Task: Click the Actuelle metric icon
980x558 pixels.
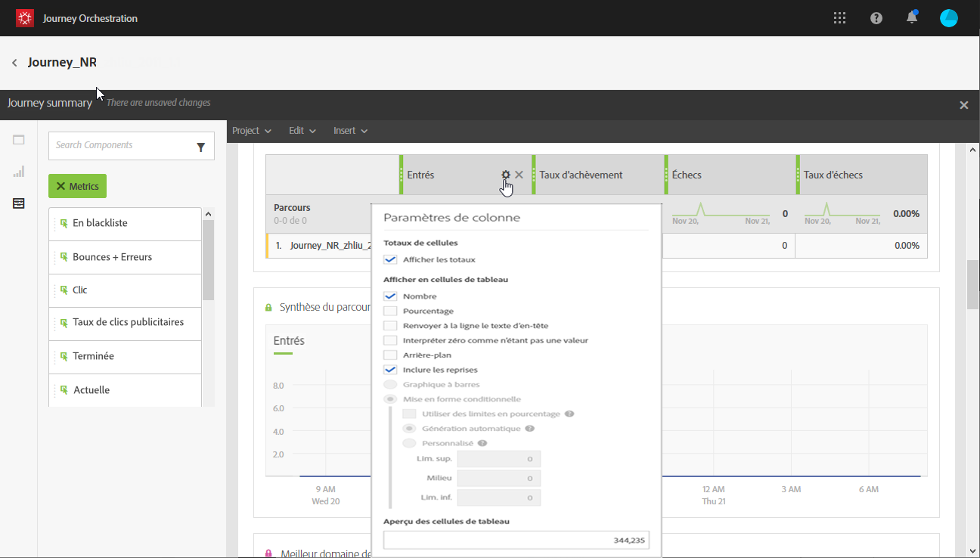Action: (64, 390)
